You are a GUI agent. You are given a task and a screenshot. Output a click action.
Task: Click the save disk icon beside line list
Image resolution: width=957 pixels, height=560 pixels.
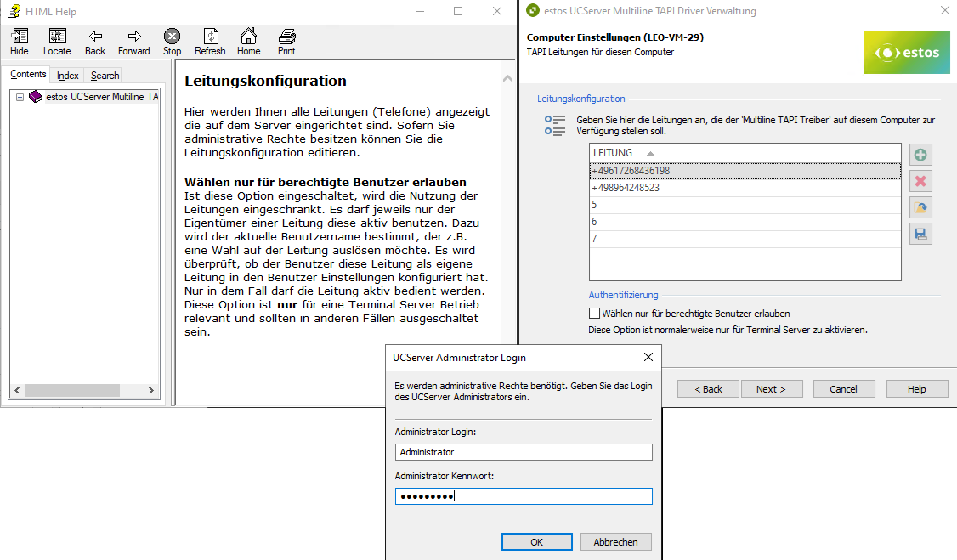[920, 234]
